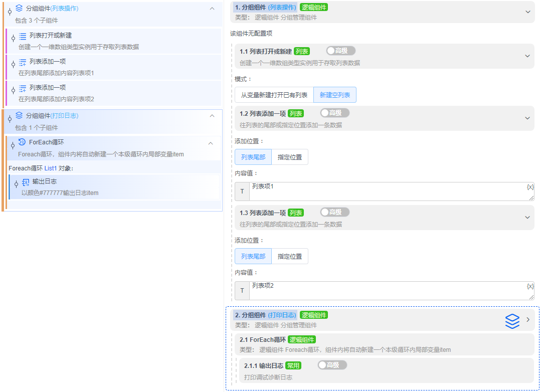The height and width of the screenshot is (392, 541).
Task: Switch 添加位置 to 指定位置
Action: click(290, 156)
